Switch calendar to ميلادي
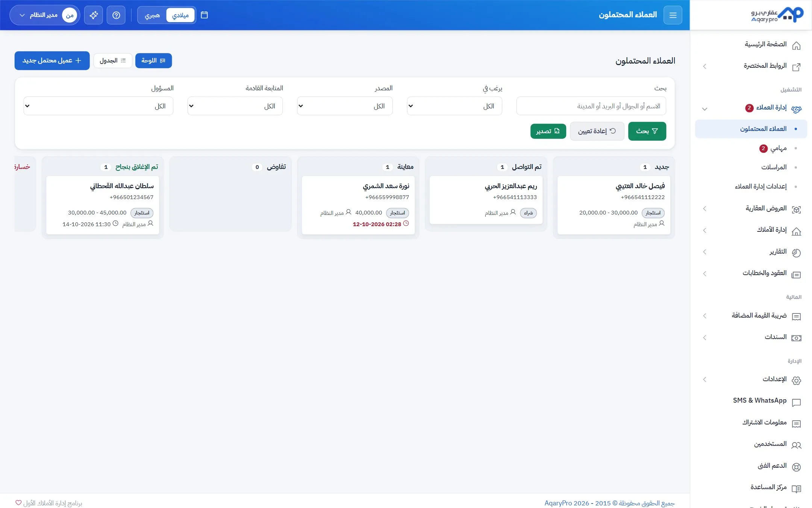 point(180,15)
